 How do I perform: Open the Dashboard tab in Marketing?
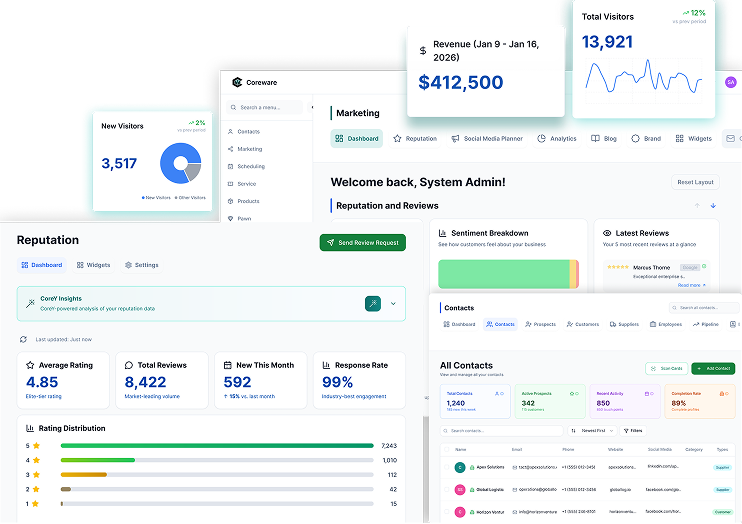pos(357,139)
